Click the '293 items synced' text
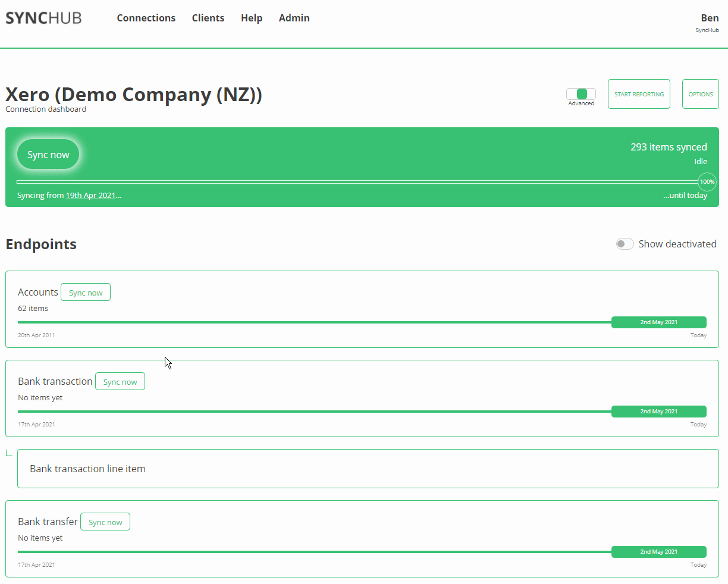728x584 pixels. 669,147
